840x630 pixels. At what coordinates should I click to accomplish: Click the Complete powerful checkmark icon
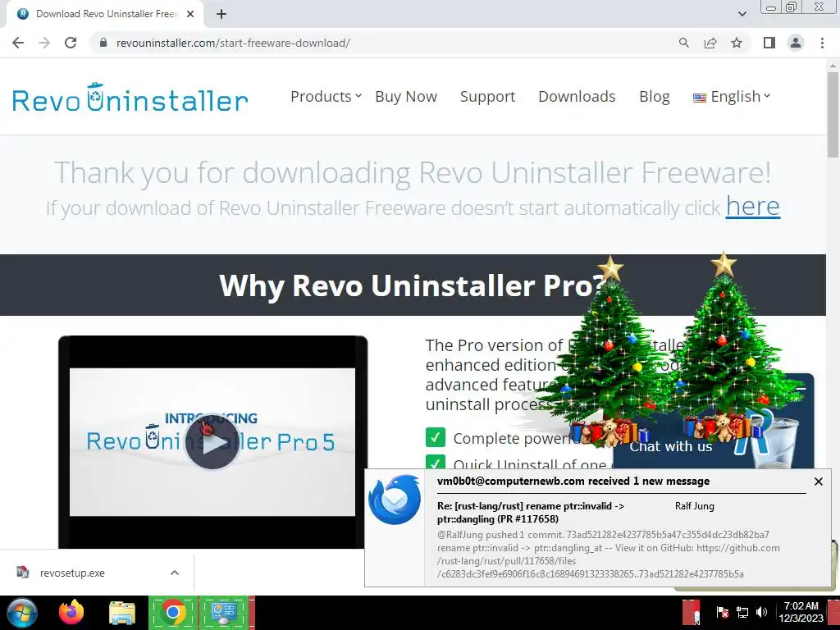point(436,437)
